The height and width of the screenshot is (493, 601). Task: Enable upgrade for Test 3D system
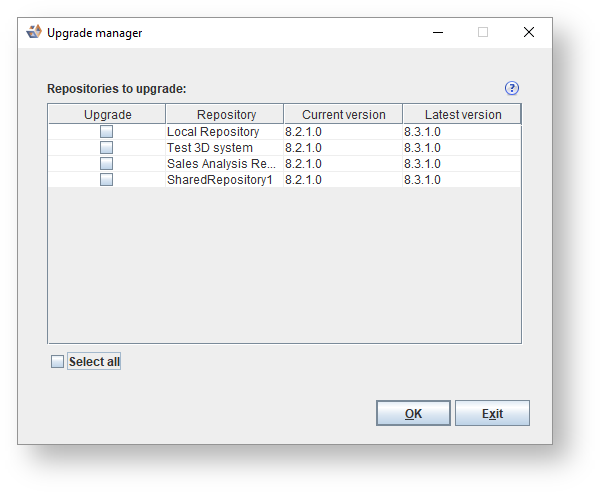coord(106,148)
